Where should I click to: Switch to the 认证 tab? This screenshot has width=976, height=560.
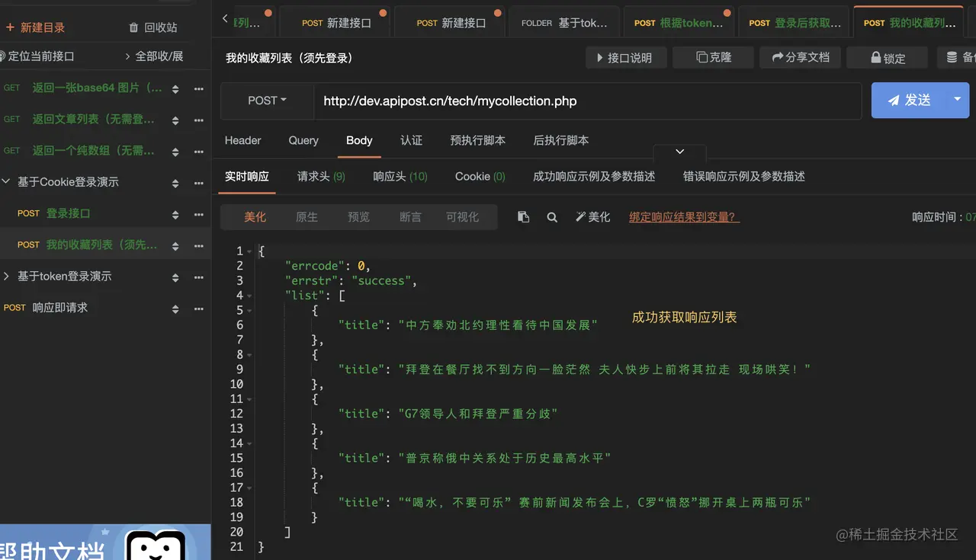pos(411,140)
